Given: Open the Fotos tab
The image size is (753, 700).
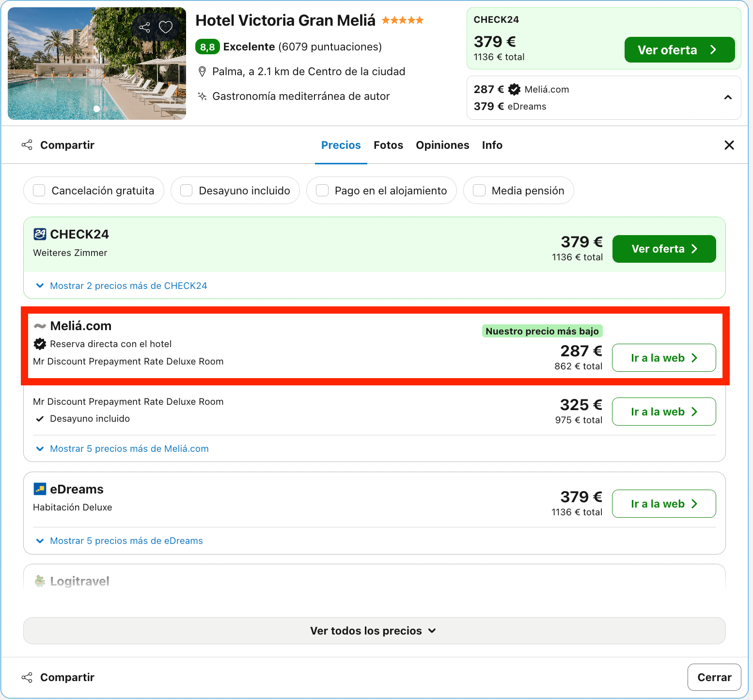Looking at the screenshot, I should pos(388,145).
